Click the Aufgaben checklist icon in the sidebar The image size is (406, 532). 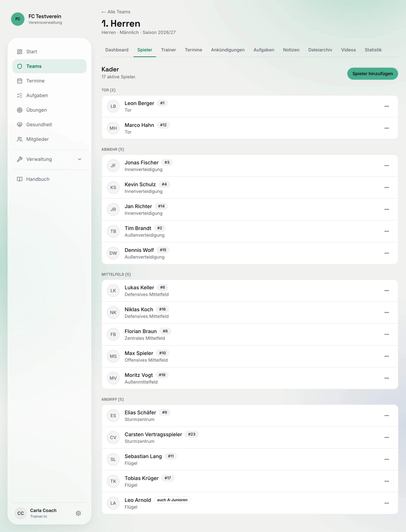click(20, 95)
